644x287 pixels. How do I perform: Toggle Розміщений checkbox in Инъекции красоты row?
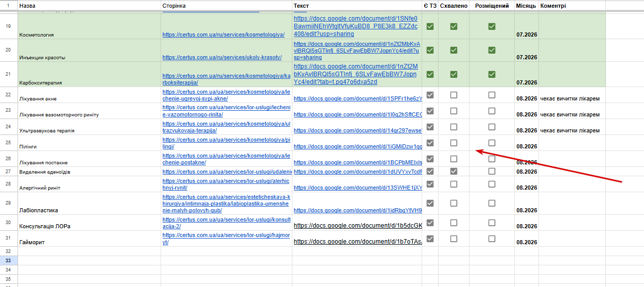(492, 50)
